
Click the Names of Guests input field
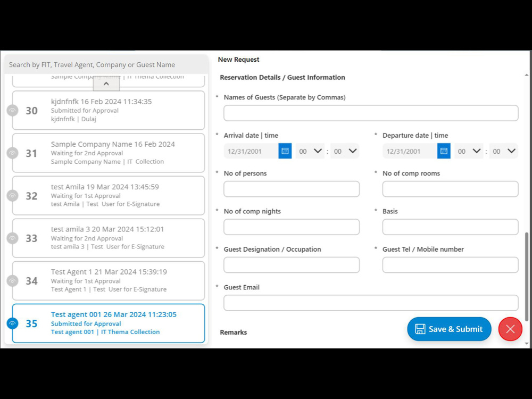[371, 113]
